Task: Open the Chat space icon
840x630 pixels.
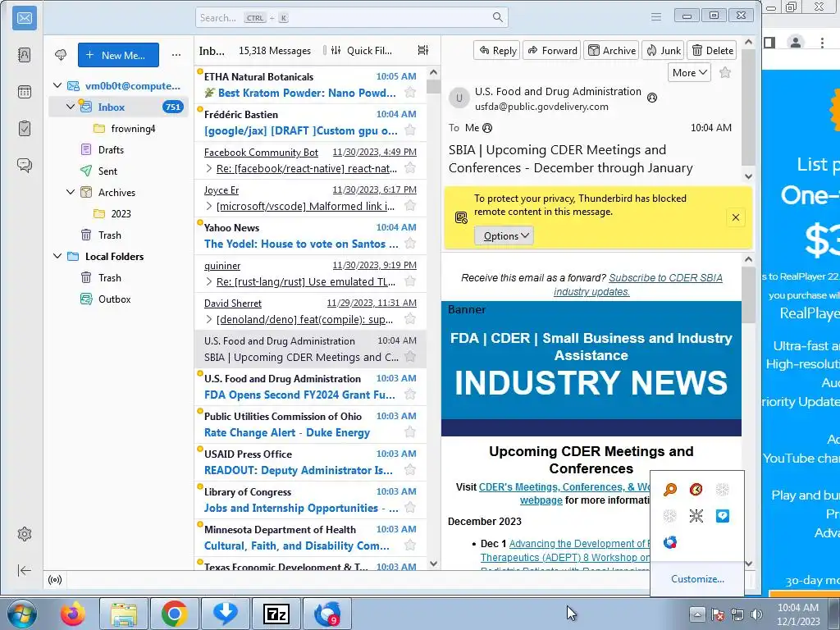Action: (x=24, y=165)
